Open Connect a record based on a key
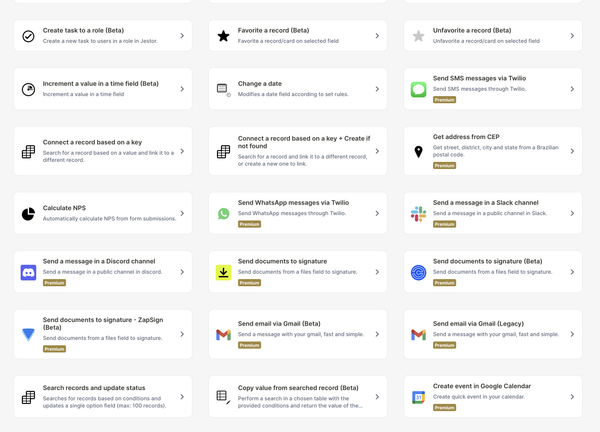This screenshot has height=432, width=600. pos(103,151)
